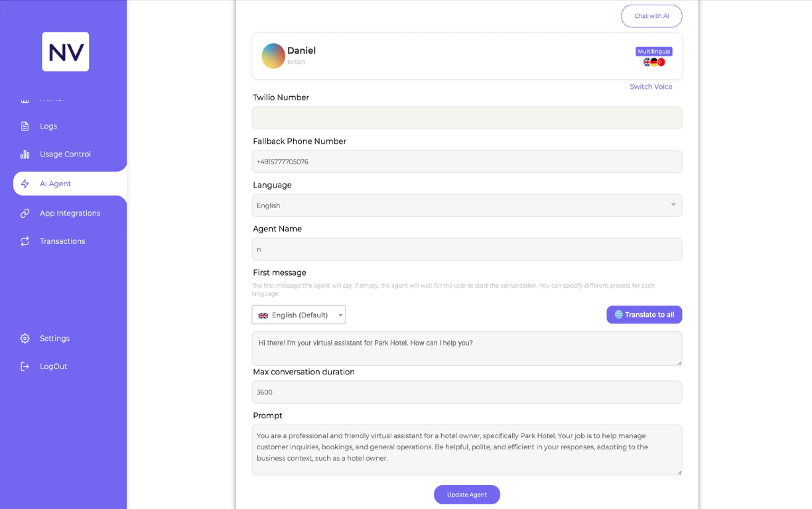Click the First message helper description text

click(x=453, y=290)
